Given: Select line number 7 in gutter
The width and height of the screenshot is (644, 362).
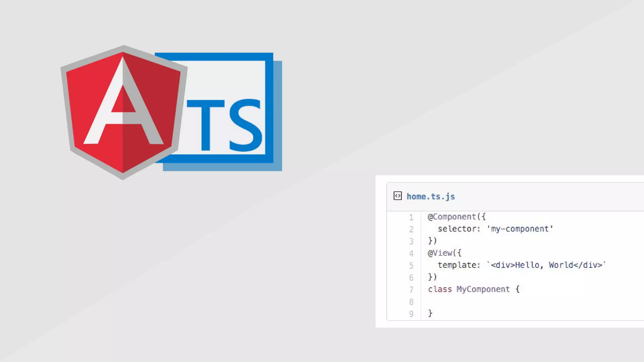Looking at the screenshot, I should (411, 290).
